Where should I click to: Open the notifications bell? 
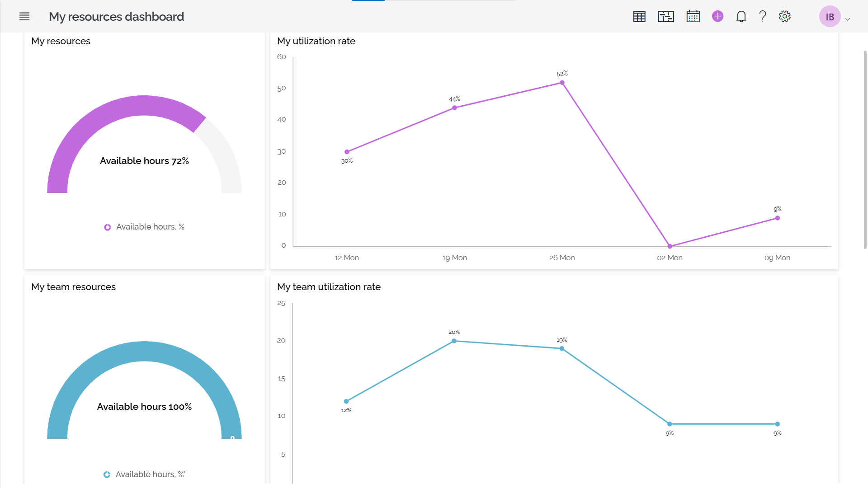pos(741,16)
